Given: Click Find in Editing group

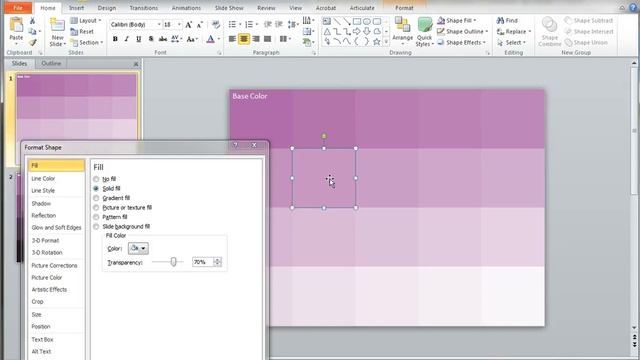Looking at the screenshot, I should (x=507, y=20).
